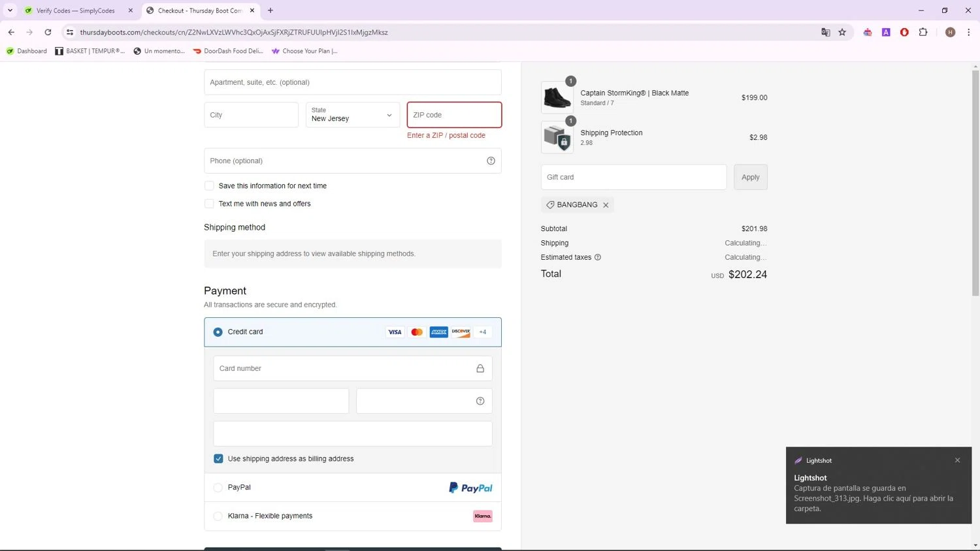Click the Estimated taxes info icon
The width and height of the screenshot is (980, 551).
pyautogui.click(x=598, y=257)
